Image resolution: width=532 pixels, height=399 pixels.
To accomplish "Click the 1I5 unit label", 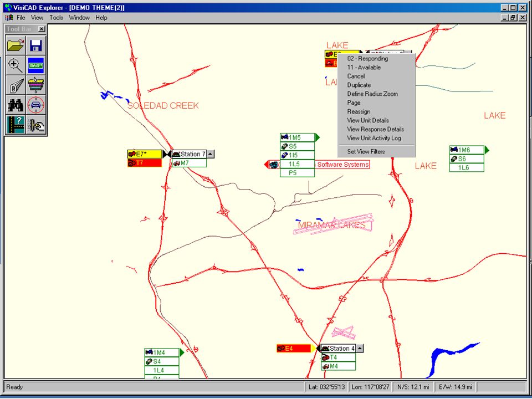I will tap(297, 155).
